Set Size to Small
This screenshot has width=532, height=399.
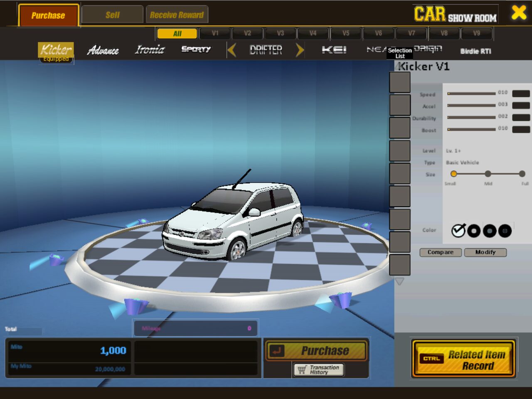coord(453,174)
